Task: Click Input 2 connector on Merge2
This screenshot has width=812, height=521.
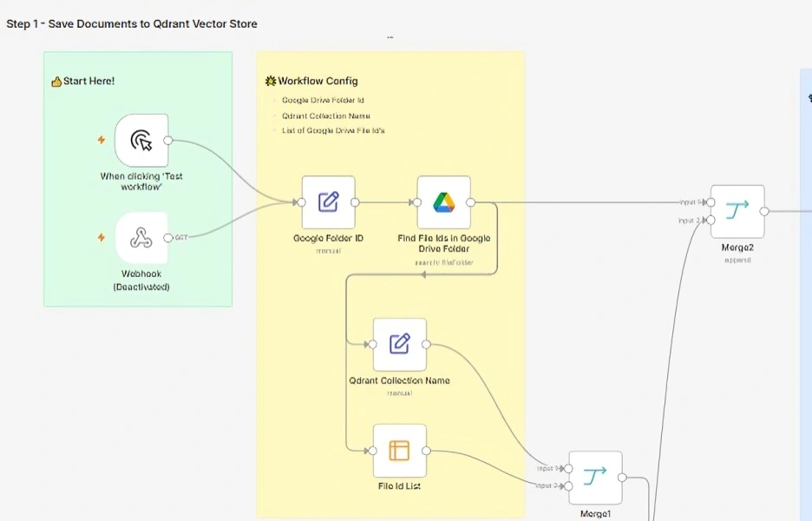Action: 711,221
